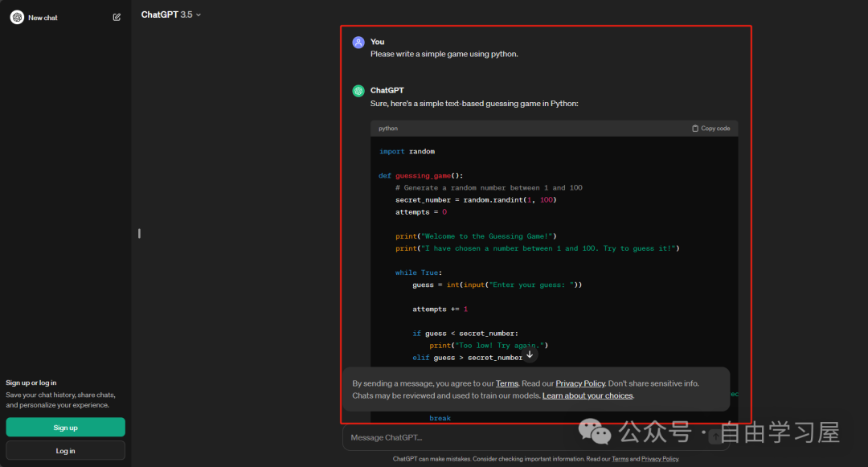Screen dimensions: 868x467
Task: Click the purple You user avatar
Action: [358, 42]
